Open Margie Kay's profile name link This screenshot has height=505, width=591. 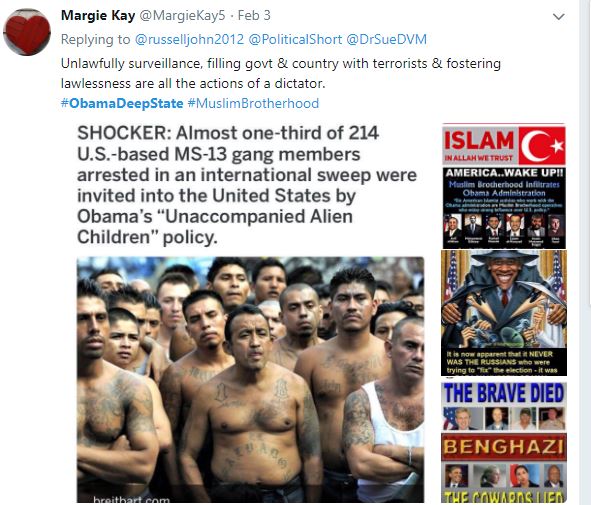pyautogui.click(x=98, y=15)
